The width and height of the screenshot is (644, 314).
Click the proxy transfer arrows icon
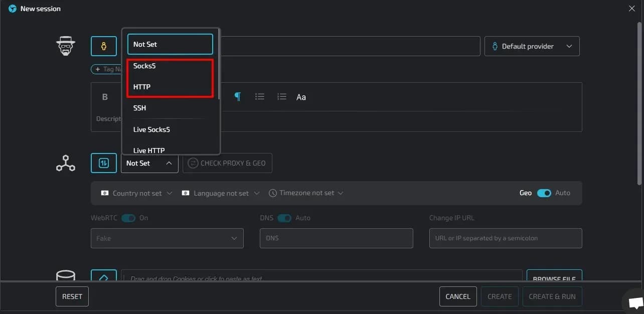103,163
